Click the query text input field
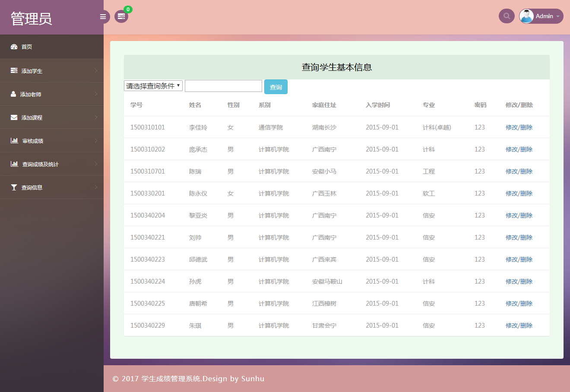 pos(223,86)
